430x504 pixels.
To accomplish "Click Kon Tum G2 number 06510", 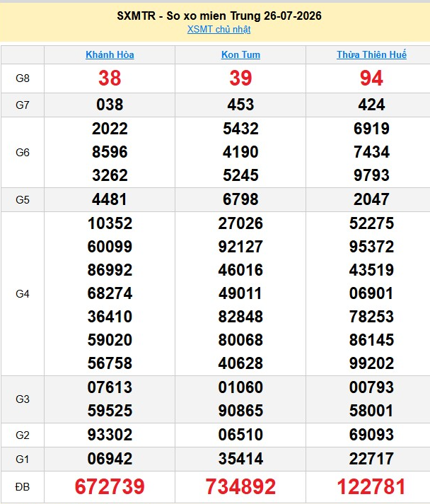I will (240, 435).
